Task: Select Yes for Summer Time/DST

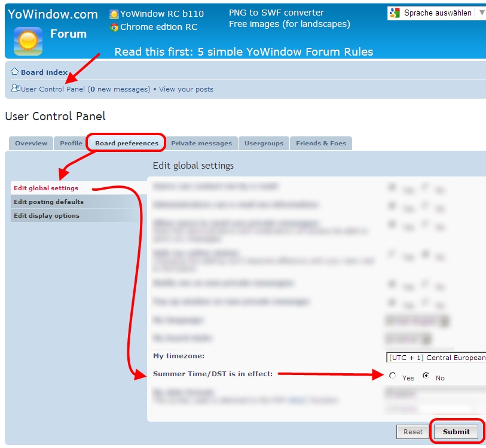Action: click(393, 376)
